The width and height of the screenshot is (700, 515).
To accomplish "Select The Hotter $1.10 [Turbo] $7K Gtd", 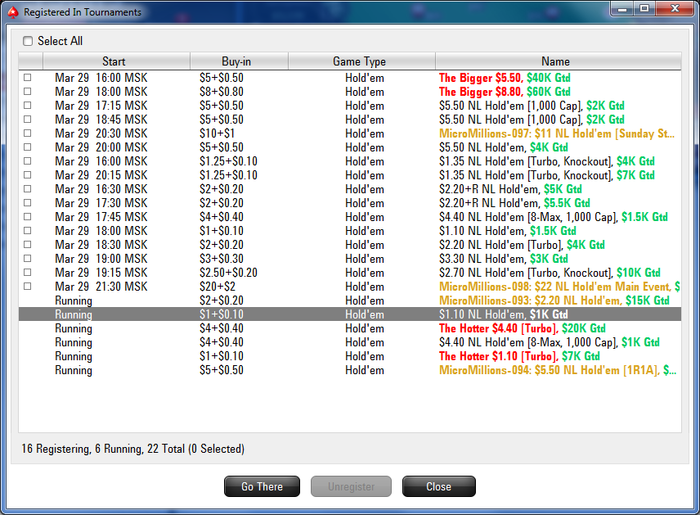I will tap(350, 356).
